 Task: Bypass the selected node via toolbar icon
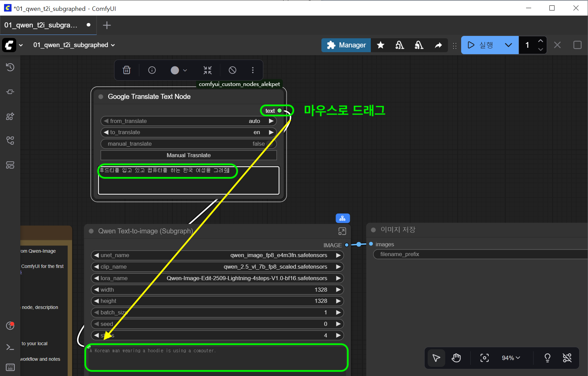(x=232, y=70)
